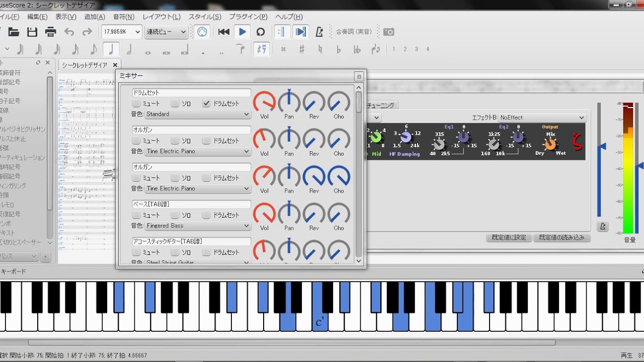
Task: Switch to the チューニング tab
Action: (x=381, y=105)
